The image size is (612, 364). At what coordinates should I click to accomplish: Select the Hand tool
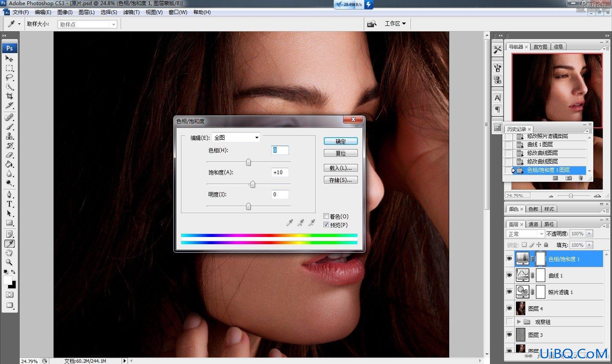[x=9, y=253]
